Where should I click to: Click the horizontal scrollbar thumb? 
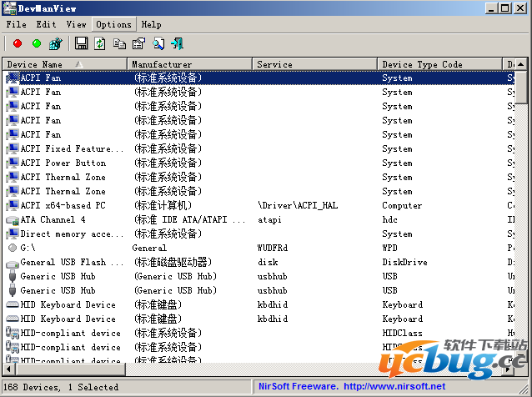point(70,369)
